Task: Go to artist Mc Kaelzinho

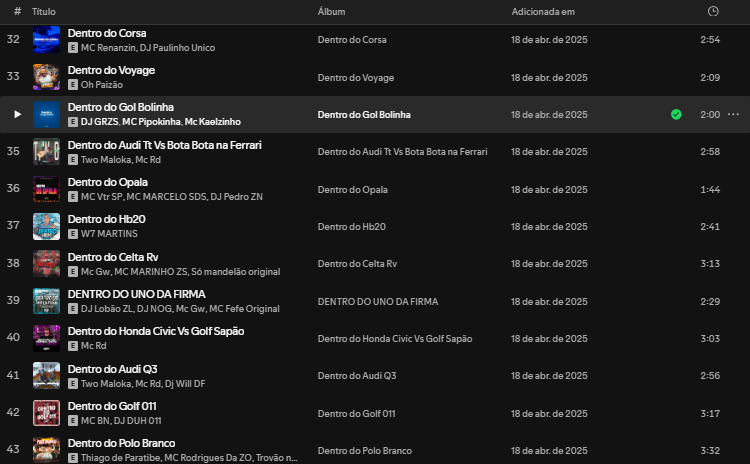Action: click(x=212, y=122)
